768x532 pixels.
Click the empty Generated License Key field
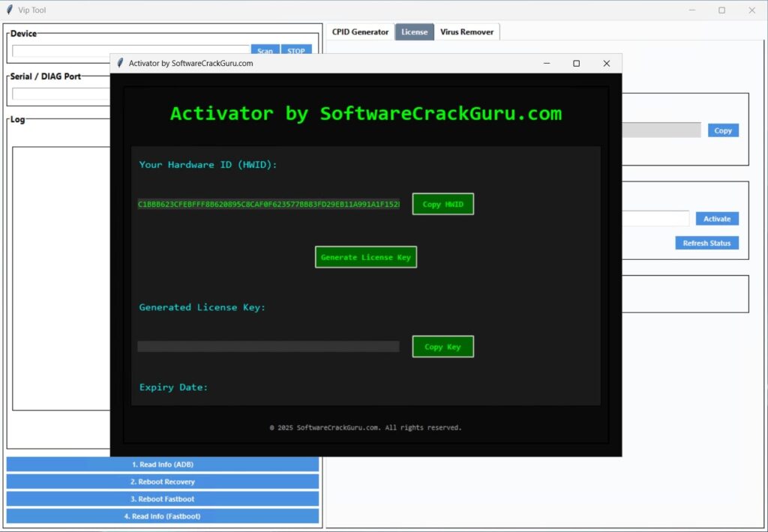pos(268,347)
